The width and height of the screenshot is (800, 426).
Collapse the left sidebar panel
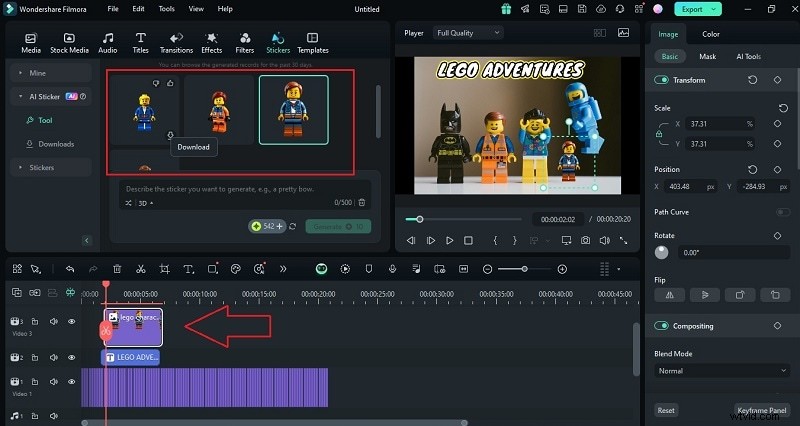click(87, 240)
